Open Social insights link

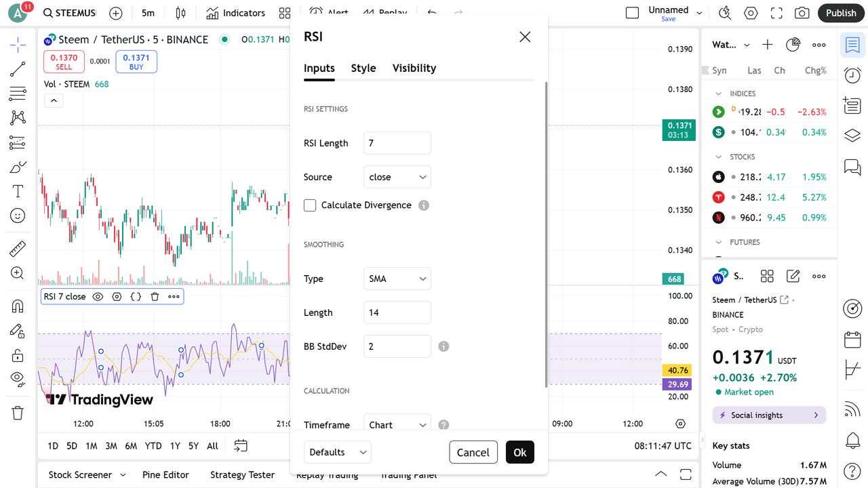tap(769, 415)
